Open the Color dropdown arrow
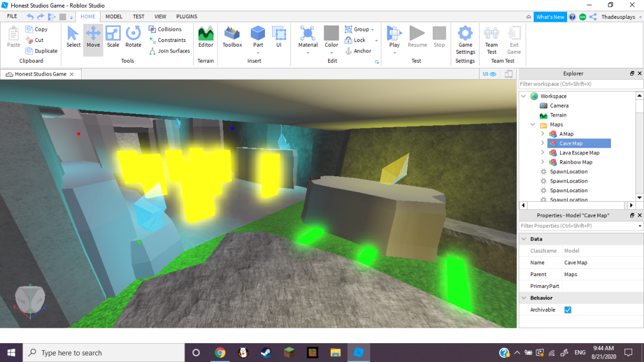 (331, 53)
